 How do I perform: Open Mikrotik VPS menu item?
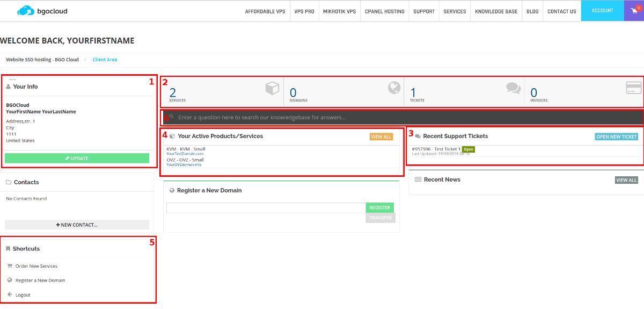pos(339,11)
